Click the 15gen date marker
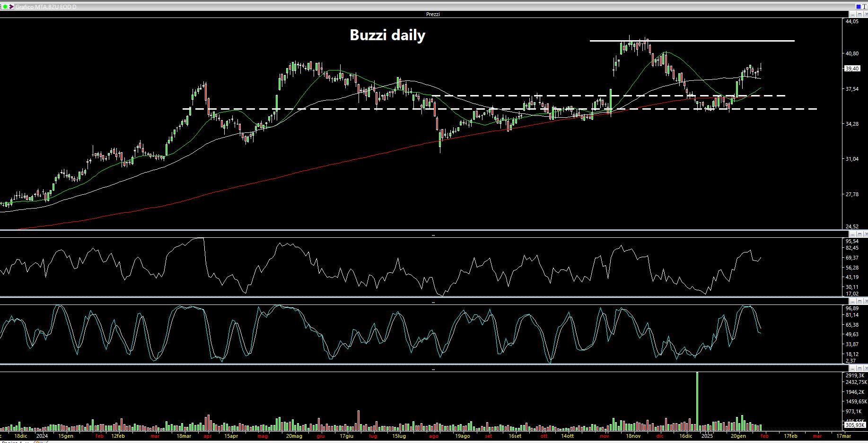This screenshot has width=868, height=443. pos(66,436)
